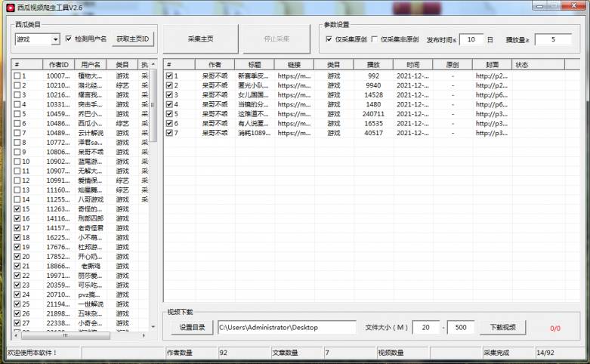Uncheck author row 15 checkbox

17,209
